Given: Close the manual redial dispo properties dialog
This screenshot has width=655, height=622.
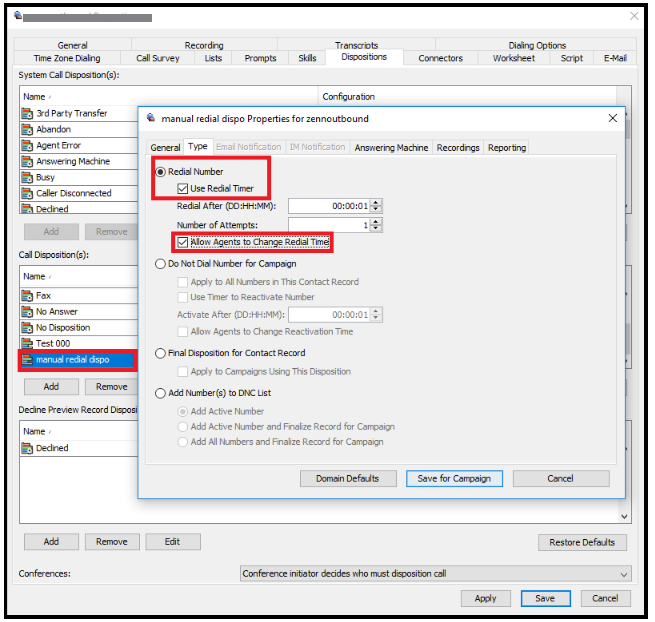Looking at the screenshot, I should point(612,118).
